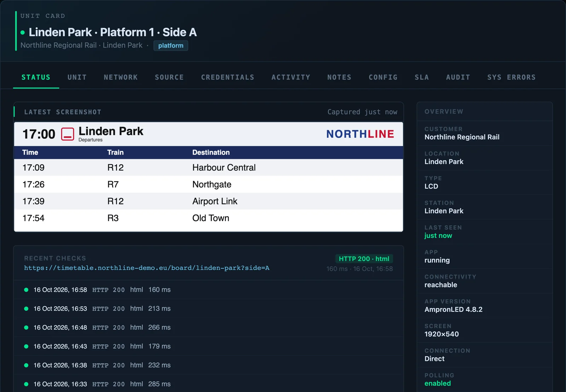Show the SLA tab
The image size is (566, 392).
pos(422,77)
